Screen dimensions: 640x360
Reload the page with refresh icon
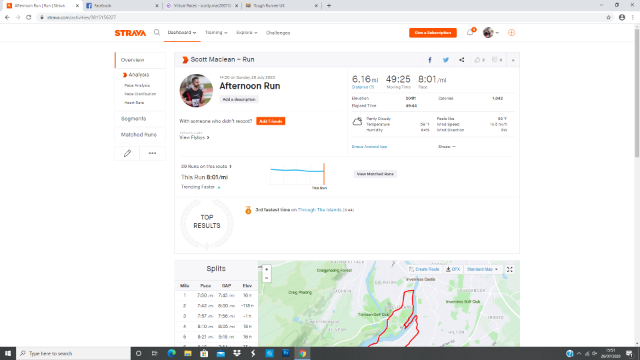tap(29, 17)
